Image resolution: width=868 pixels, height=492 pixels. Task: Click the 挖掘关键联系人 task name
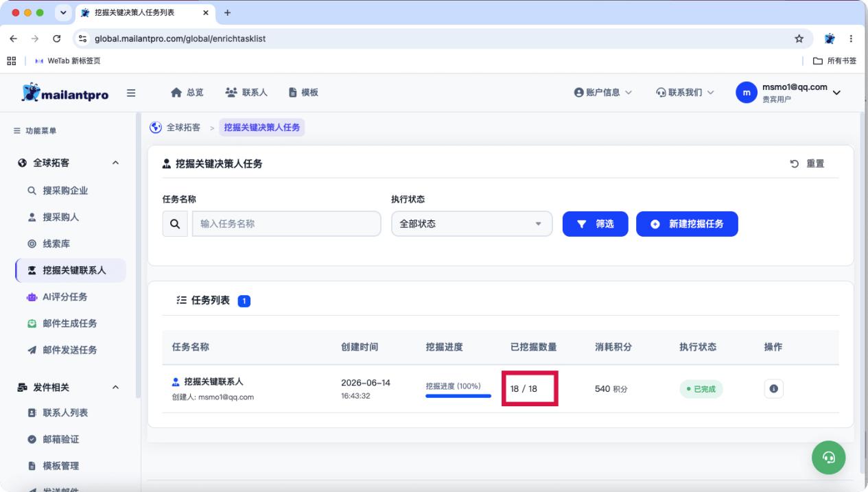[x=214, y=382]
